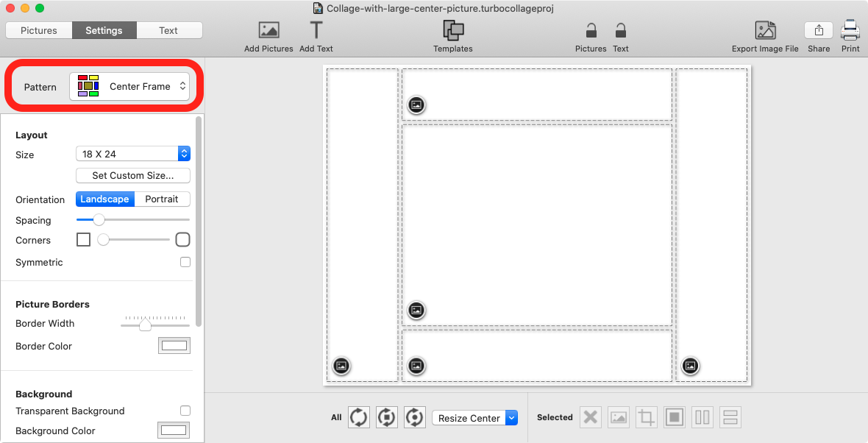Click the split vertically icon
The image size is (868, 443).
tap(702, 417)
